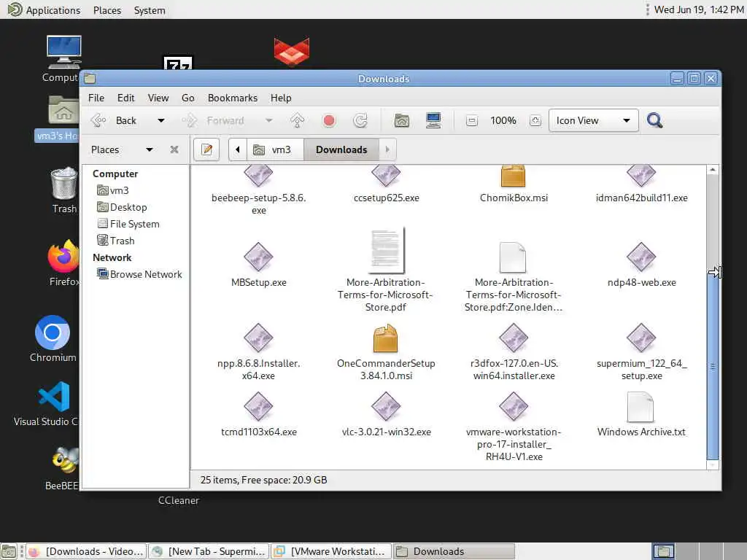Reset zoom via 100% label
Image resolution: width=747 pixels, height=560 pixels.
pyautogui.click(x=503, y=120)
